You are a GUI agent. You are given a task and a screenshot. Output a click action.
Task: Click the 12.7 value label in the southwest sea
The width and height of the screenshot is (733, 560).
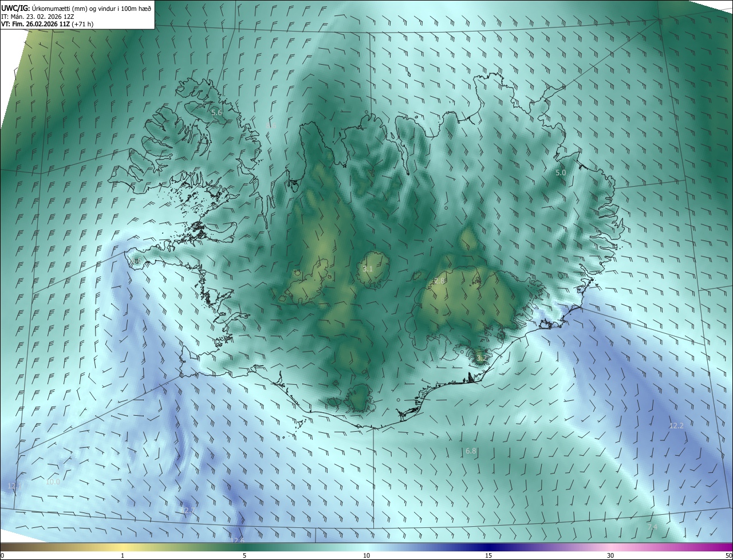pyautogui.click(x=188, y=510)
